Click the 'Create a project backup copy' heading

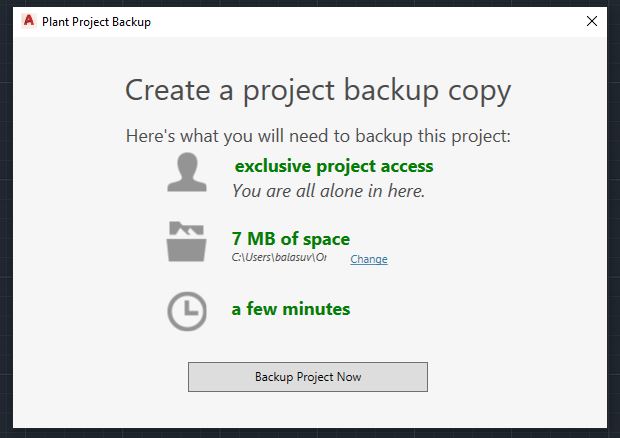pos(318,90)
